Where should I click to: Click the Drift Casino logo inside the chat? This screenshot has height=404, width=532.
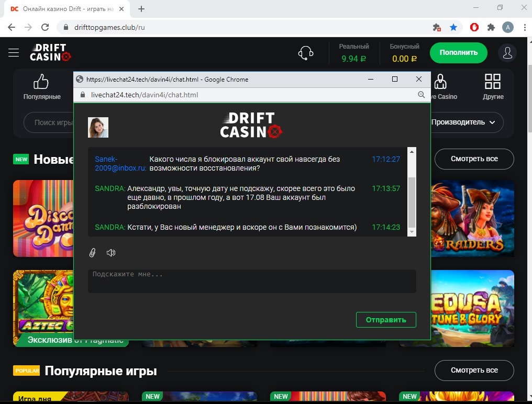click(251, 125)
